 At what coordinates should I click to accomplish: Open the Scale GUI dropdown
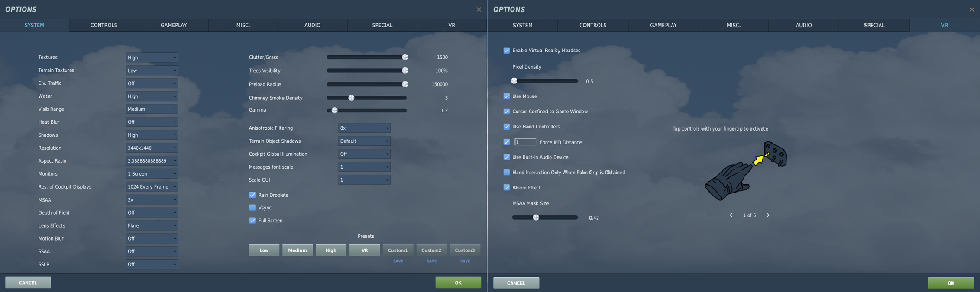[364, 180]
